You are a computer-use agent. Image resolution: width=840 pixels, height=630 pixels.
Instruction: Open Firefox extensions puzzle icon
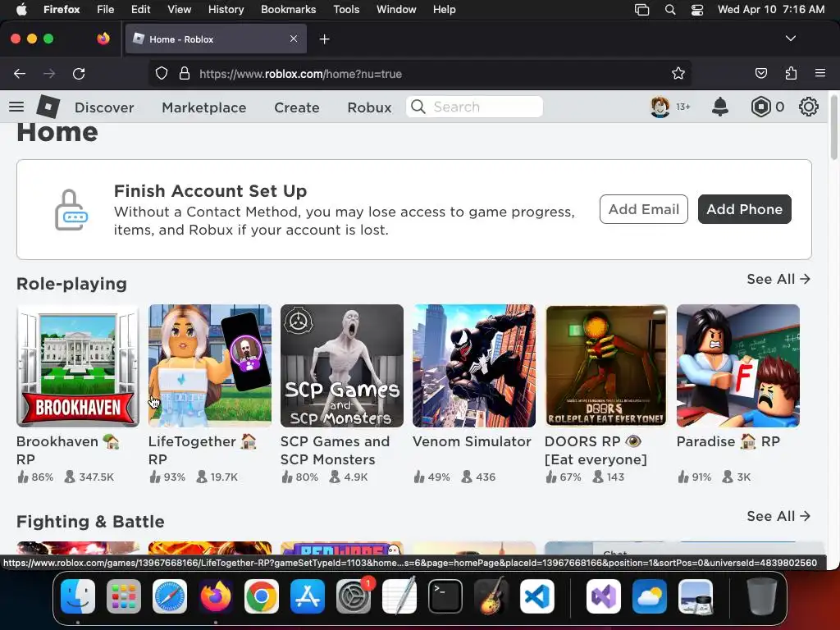791,73
